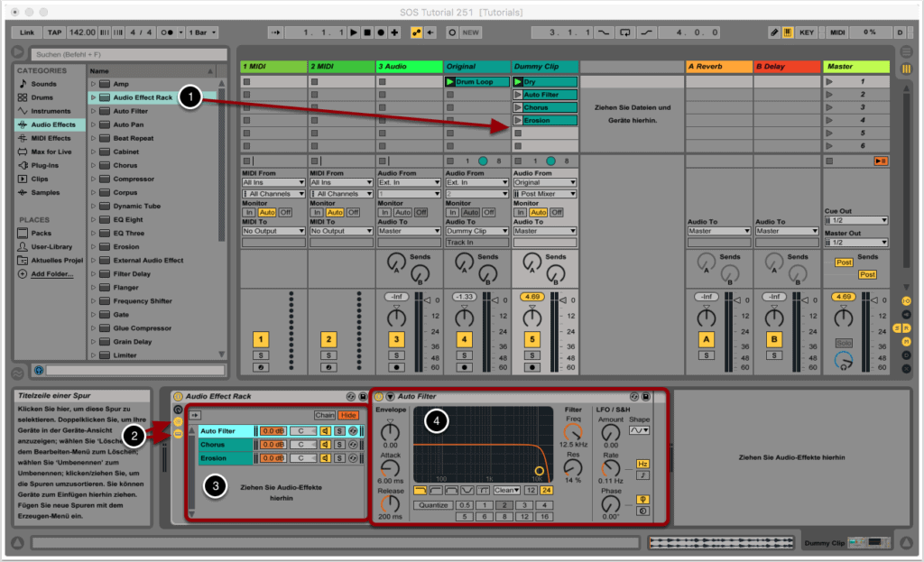Viewport: 924px width, 562px height.
Task: Click the Play button in the transport bar
Action: point(354,32)
